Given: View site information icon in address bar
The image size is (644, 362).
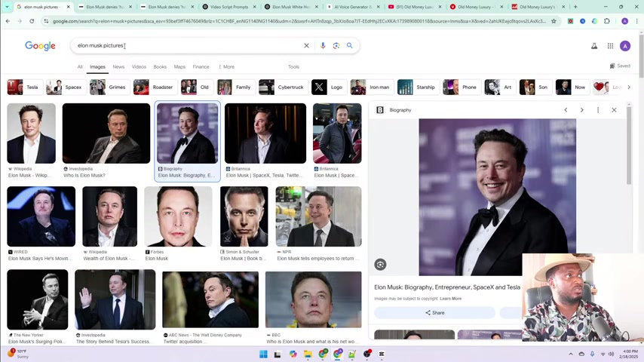Looking at the screenshot, I should click(x=46, y=21).
